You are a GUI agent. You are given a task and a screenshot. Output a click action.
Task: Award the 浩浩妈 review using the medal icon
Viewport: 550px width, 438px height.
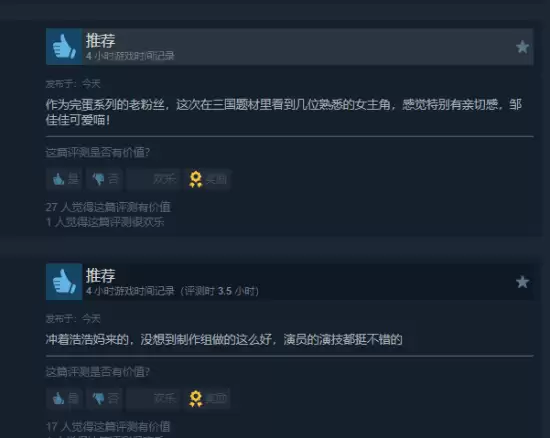click(x=207, y=398)
